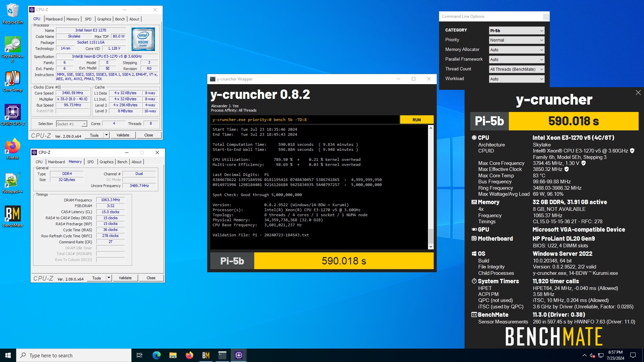Open CPUID CPU-Z desktop icon

(x=13, y=115)
